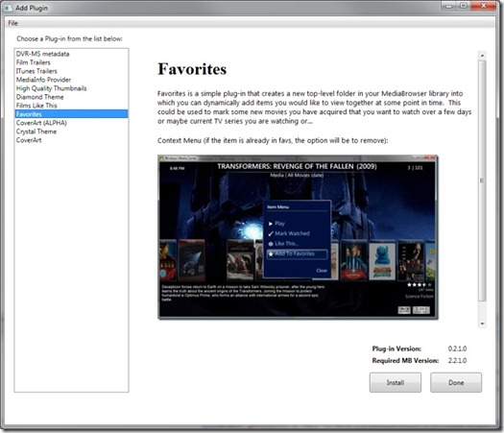Screen dimensions: 504x433
Task: Click the description scrollbar up arrow
Action: (x=482, y=56)
